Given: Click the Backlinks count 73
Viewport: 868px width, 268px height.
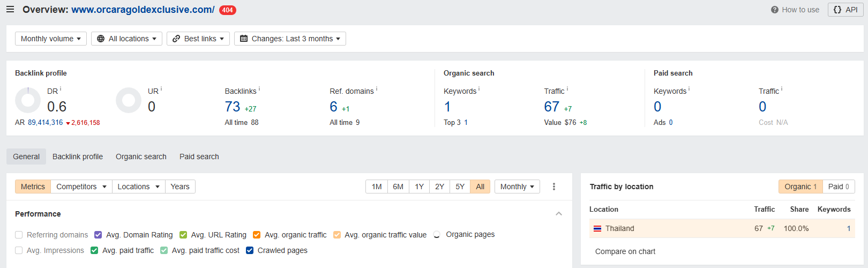Looking at the screenshot, I should pyautogui.click(x=233, y=107).
